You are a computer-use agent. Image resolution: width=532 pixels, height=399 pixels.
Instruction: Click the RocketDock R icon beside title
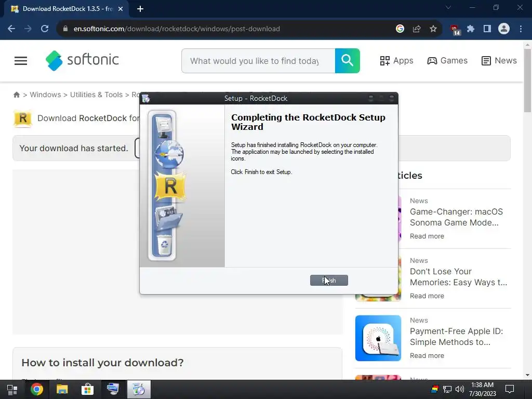(23, 118)
